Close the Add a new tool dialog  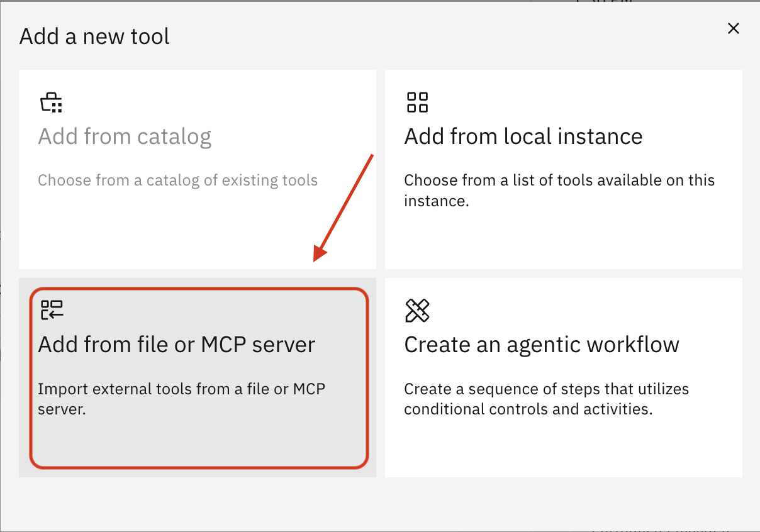point(734,28)
